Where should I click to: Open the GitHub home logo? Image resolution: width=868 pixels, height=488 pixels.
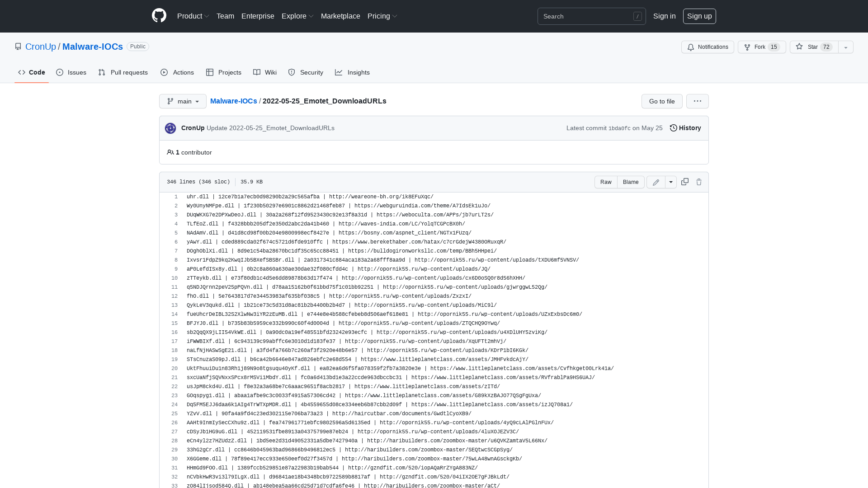pyautogui.click(x=159, y=16)
